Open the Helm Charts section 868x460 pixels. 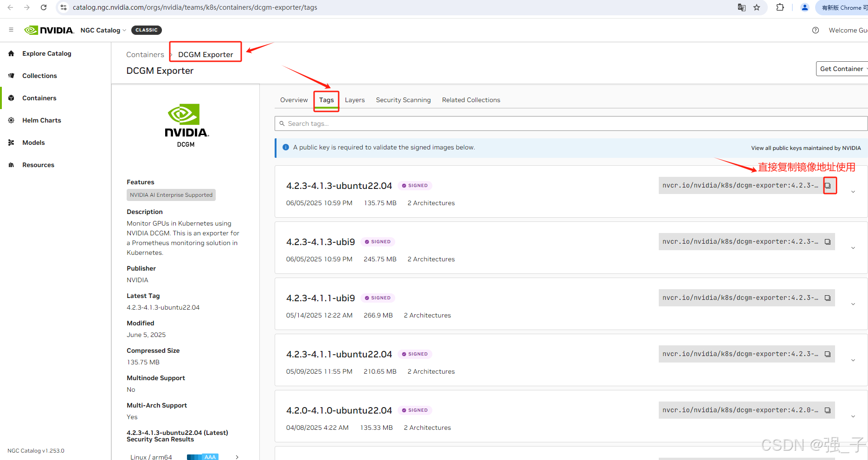pyautogui.click(x=42, y=120)
